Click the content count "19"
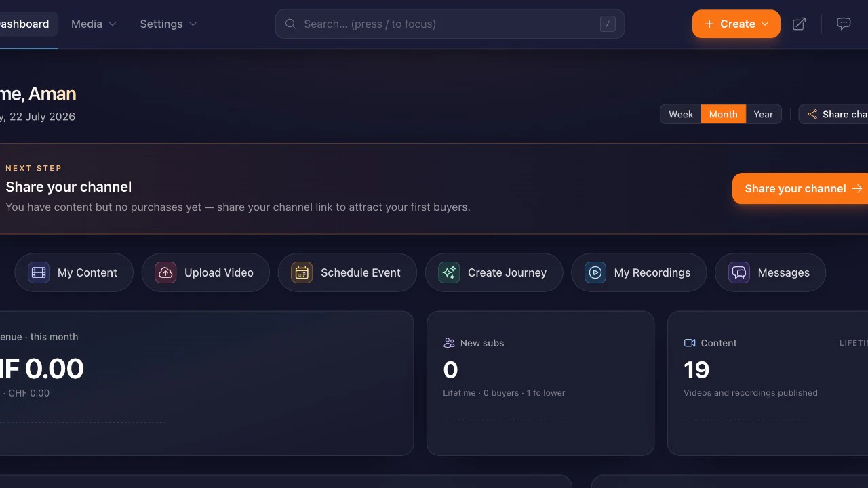 [696, 369]
